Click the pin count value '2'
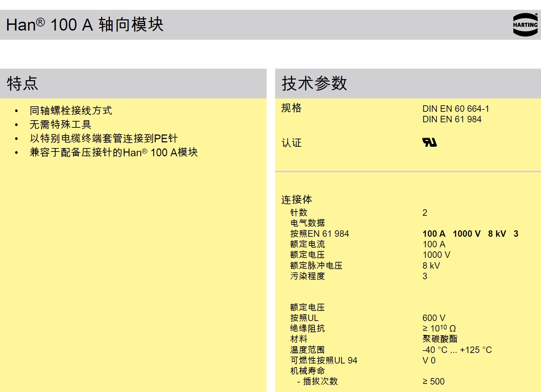 point(425,213)
